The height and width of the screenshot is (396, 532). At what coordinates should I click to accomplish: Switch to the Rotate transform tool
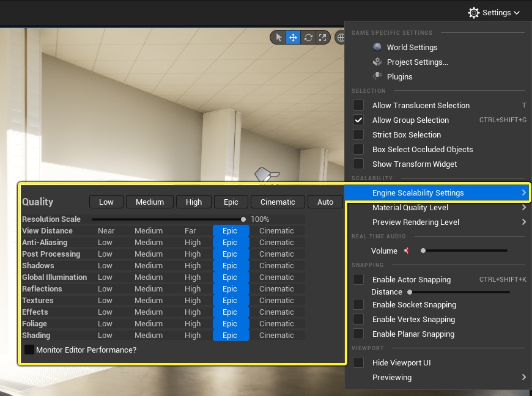click(308, 37)
